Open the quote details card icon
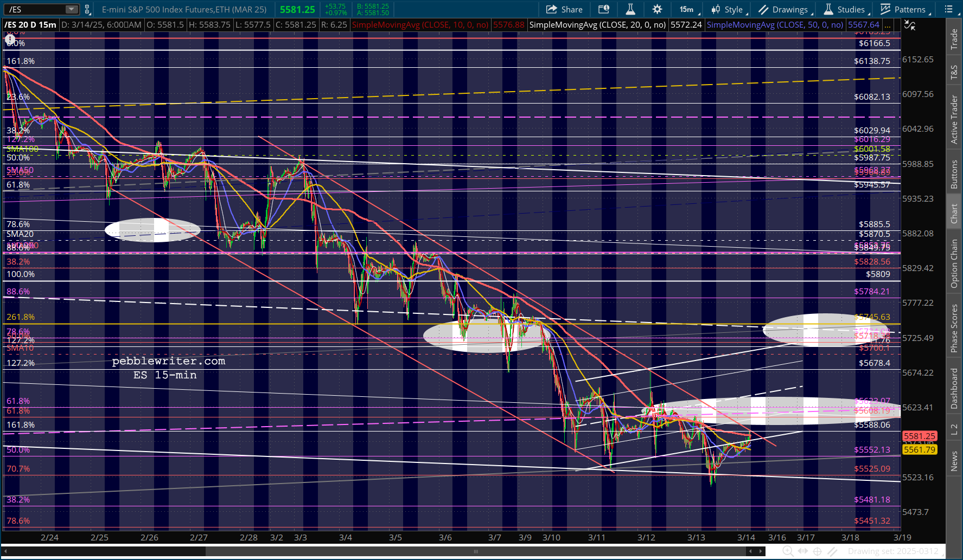This screenshot has width=963, height=560. click(x=603, y=9)
